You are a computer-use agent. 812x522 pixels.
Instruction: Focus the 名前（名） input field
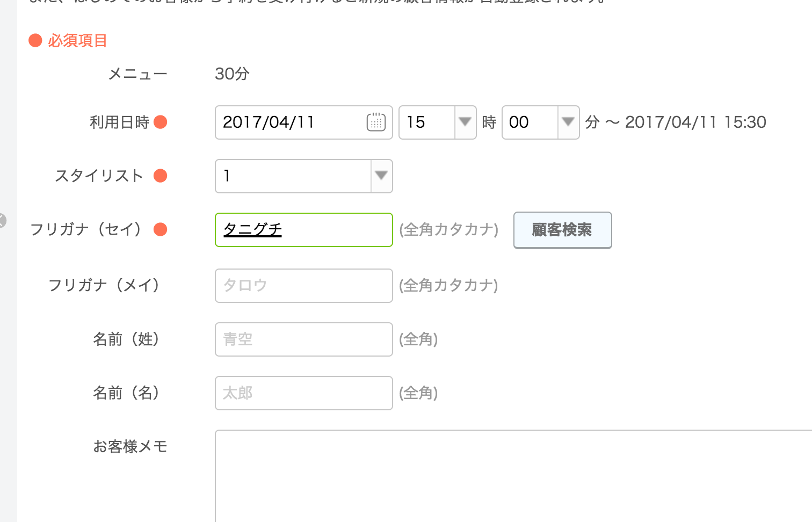tap(303, 393)
